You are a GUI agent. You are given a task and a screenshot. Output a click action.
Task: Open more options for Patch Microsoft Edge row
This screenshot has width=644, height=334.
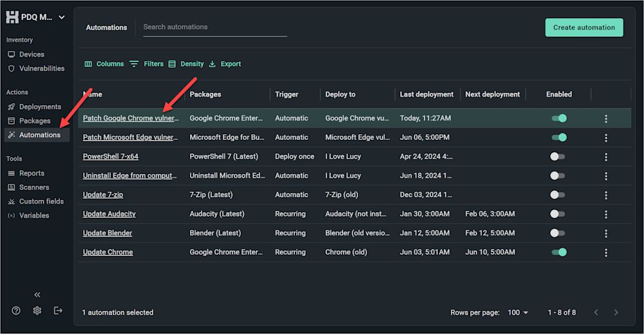tap(606, 138)
